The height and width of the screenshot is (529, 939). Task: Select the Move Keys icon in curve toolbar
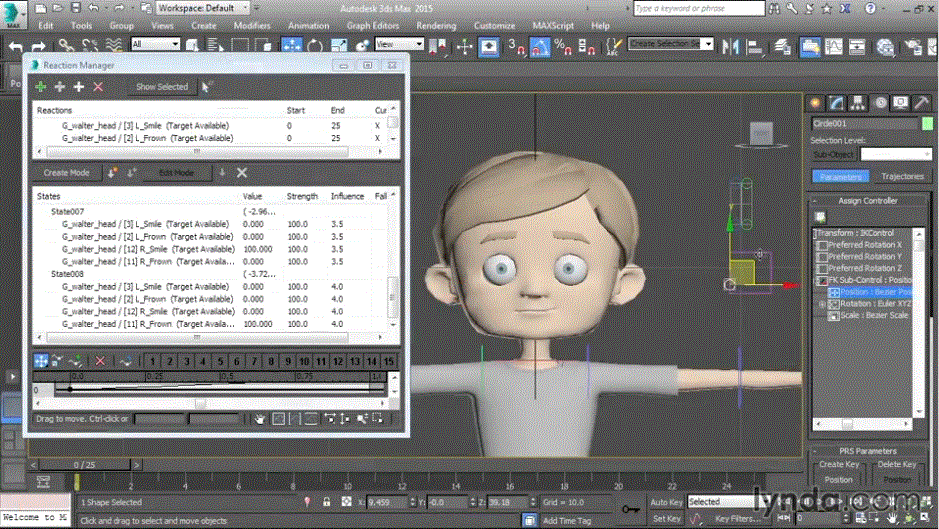41,361
